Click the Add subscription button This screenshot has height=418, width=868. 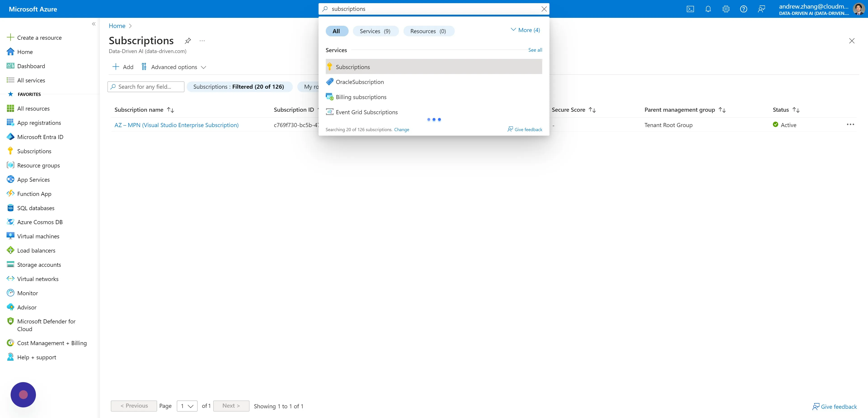click(123, 67)
